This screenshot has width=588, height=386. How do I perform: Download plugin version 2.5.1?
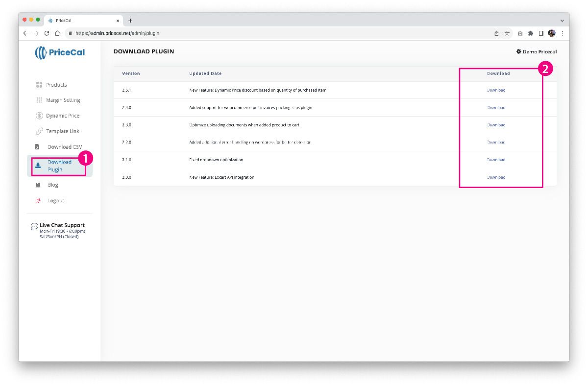(x=496, y=90)
